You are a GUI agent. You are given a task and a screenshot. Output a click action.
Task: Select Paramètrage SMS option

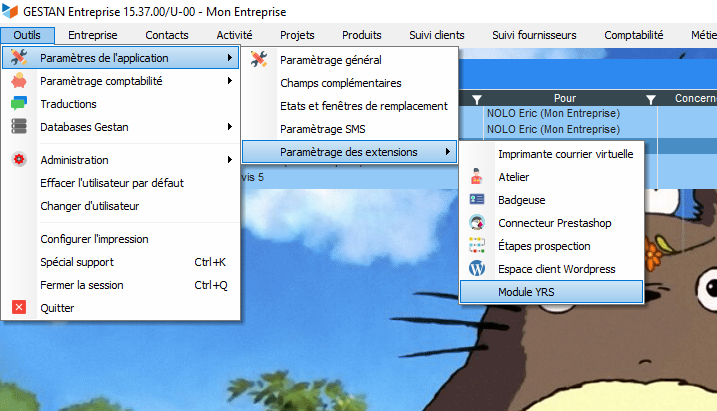tap(323, 129)
